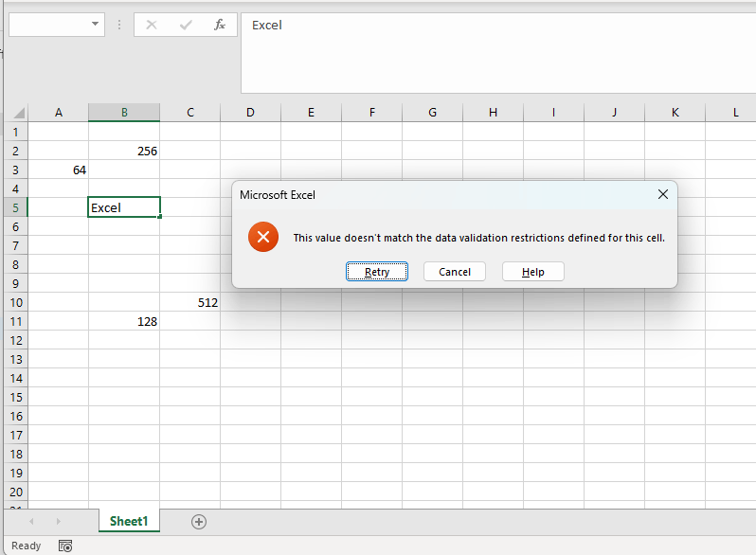This screenshot has height=555, width=756.
Task: Select column F header
Action: click(371, 113)
